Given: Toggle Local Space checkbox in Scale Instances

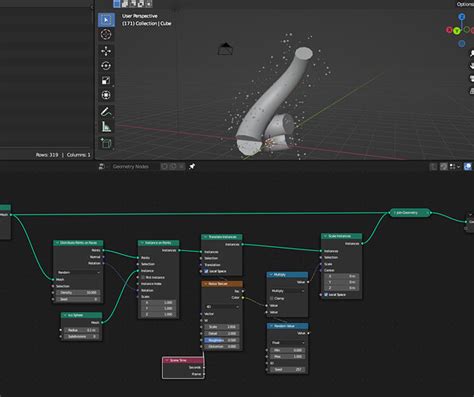Looking at the screenshot, I should click(326, 295).
